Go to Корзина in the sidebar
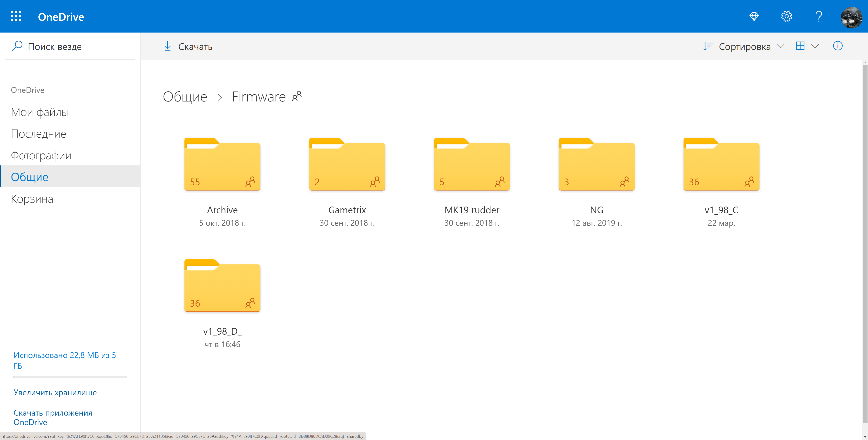 [x=32, y=199]
